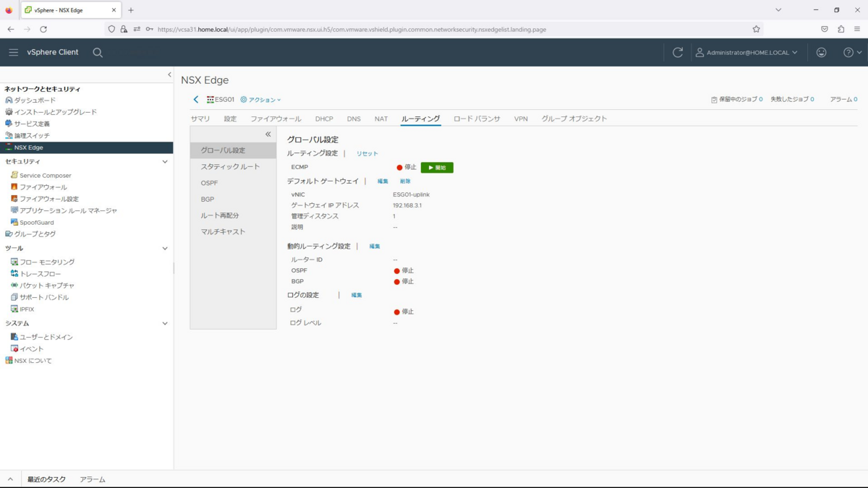
Task: Switch to the グループ オブジェクト tab
Action: (x=574, y=119)
